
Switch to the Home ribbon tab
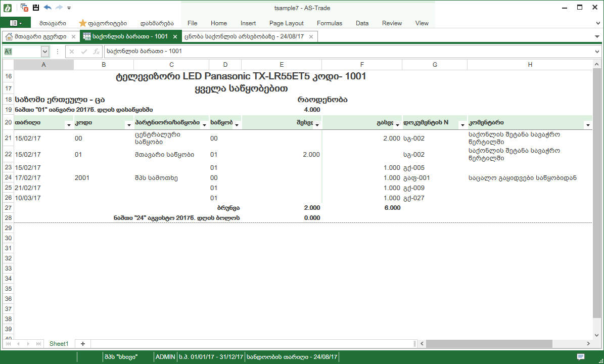[219, 23]
